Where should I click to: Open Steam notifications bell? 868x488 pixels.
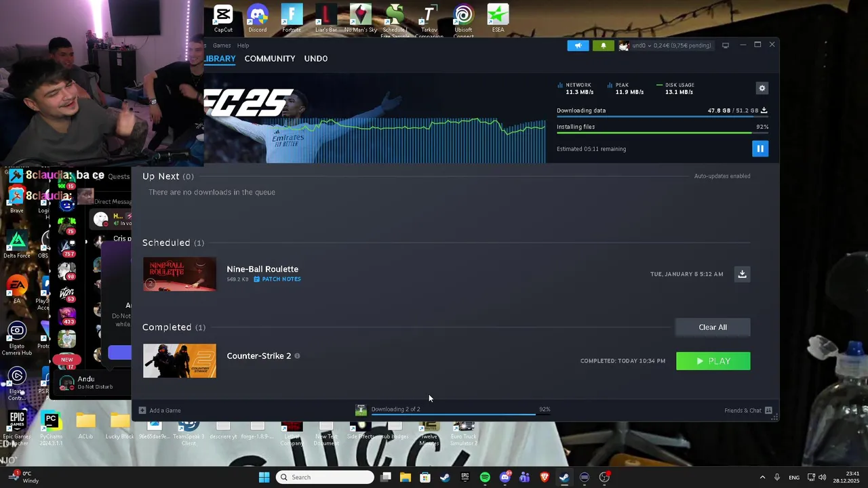coord(604,45)
